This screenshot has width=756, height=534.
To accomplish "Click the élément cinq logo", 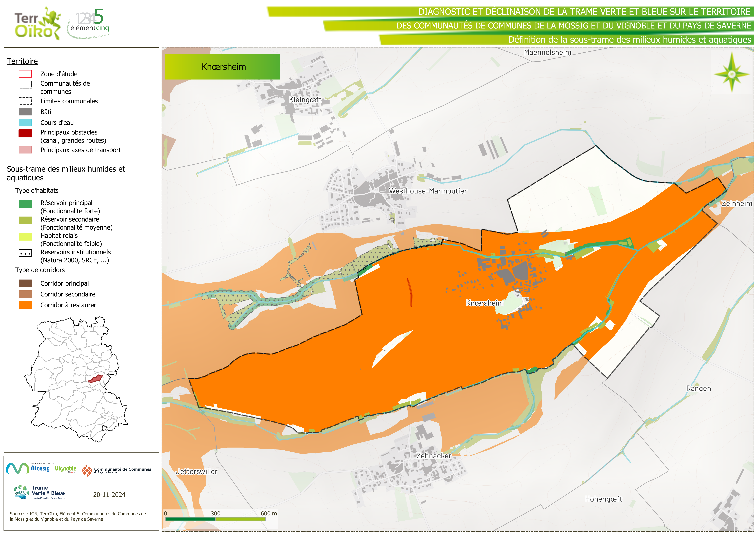I will click(x=89, y=24).
